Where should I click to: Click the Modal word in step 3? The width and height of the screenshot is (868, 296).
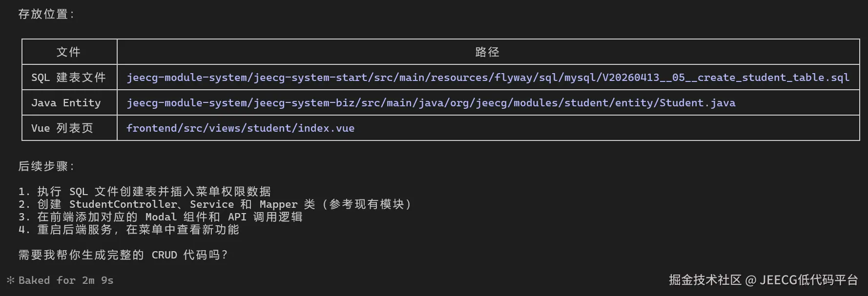(161, 217)
